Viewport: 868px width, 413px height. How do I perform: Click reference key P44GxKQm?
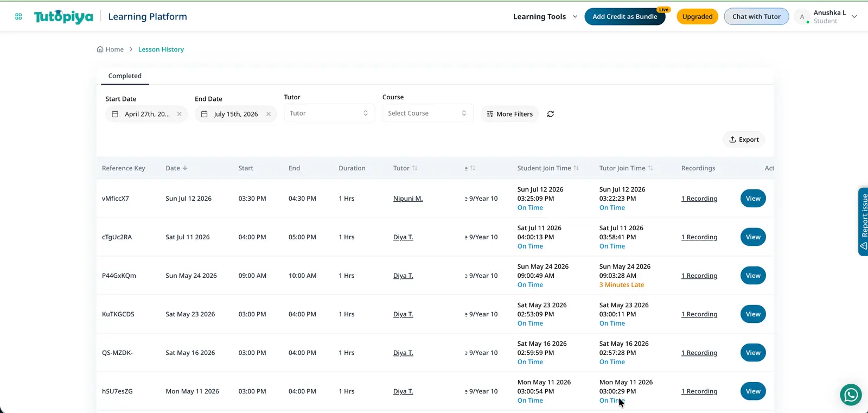coord(119,276)
